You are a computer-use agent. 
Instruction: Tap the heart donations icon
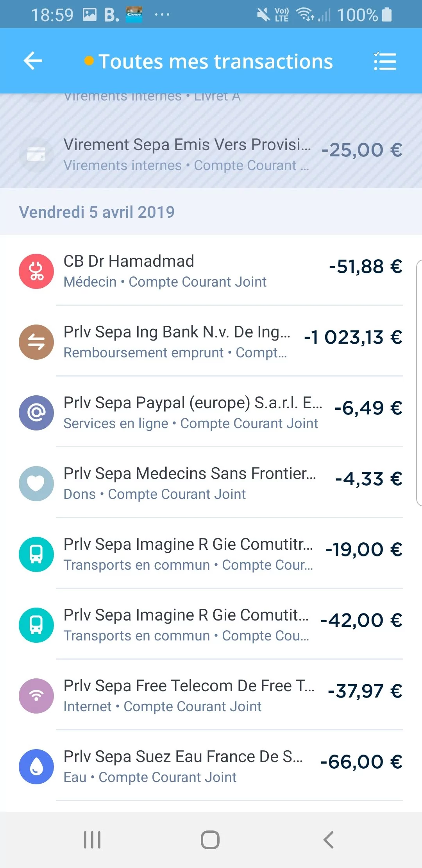point(36,484)
